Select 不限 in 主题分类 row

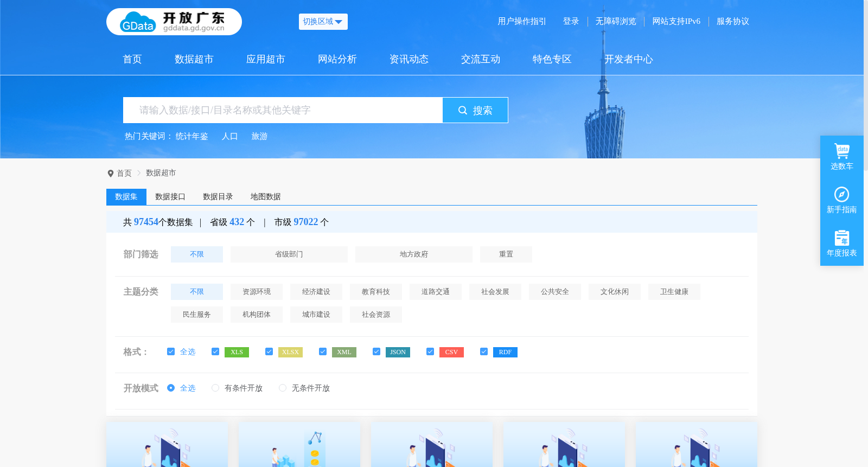coord(197,292)
